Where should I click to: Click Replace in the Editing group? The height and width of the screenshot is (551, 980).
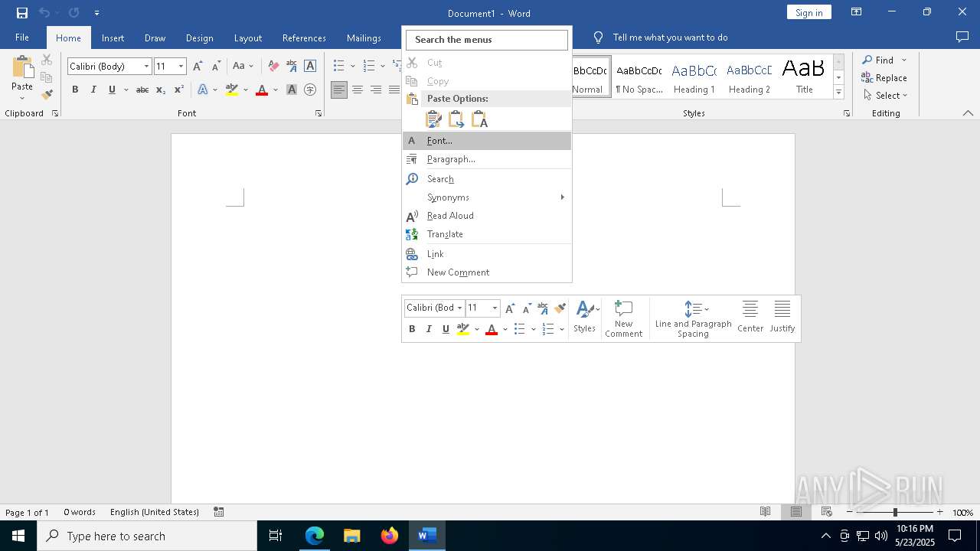pyautogui.click(x=884, y=78)
